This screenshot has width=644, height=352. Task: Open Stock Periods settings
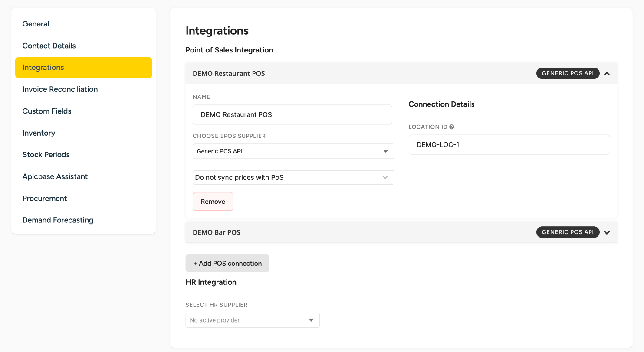pyautogui.click(x=46, y=155)
